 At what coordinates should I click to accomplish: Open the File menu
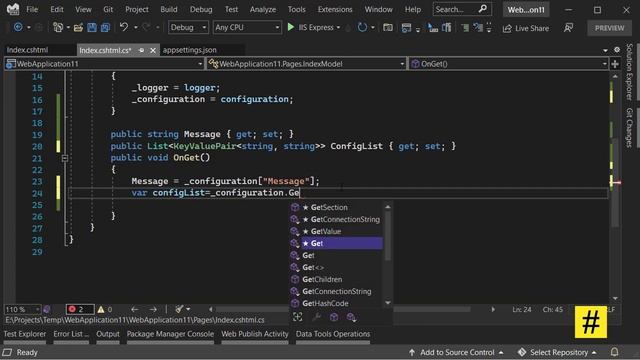[x=32, y=9]
